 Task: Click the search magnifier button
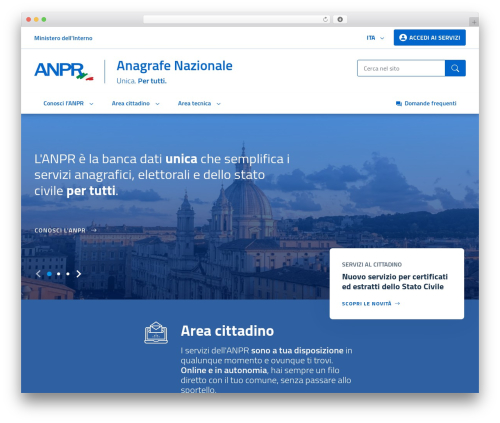(x=455, y=68)
